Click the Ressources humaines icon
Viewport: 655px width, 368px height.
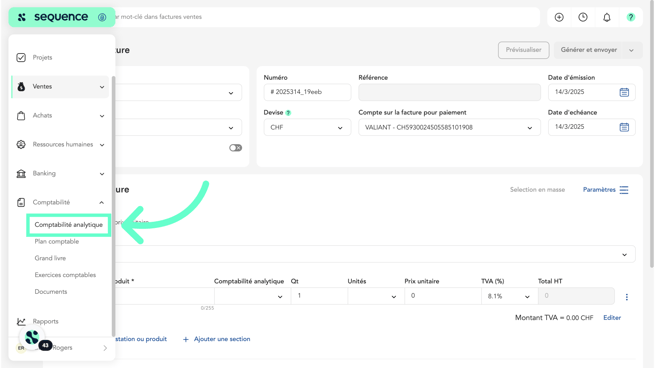tap(21, 145)
